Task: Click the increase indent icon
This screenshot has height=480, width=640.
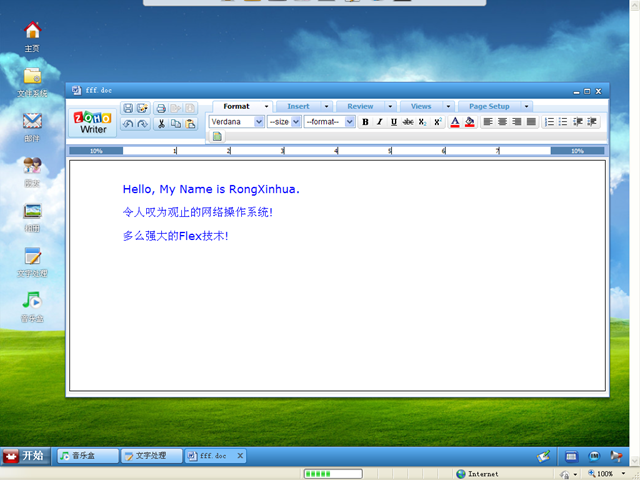Action: tap(592, 122)
